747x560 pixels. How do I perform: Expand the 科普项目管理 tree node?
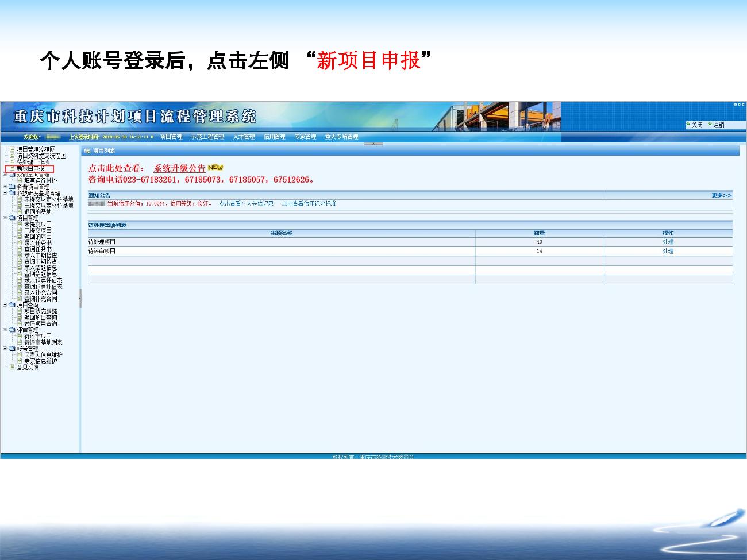pyautogui.click(x=5, y=187)
